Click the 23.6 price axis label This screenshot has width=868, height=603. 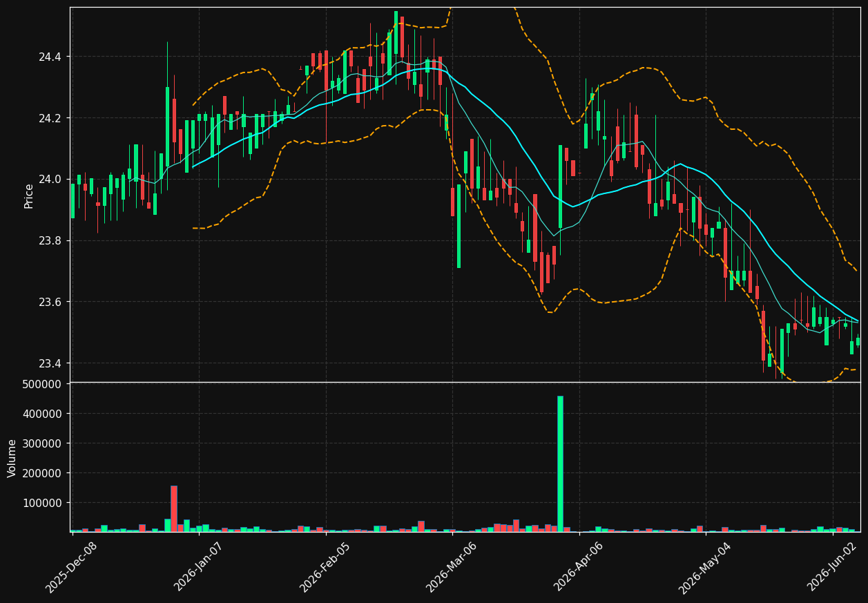tap(50, 303)
